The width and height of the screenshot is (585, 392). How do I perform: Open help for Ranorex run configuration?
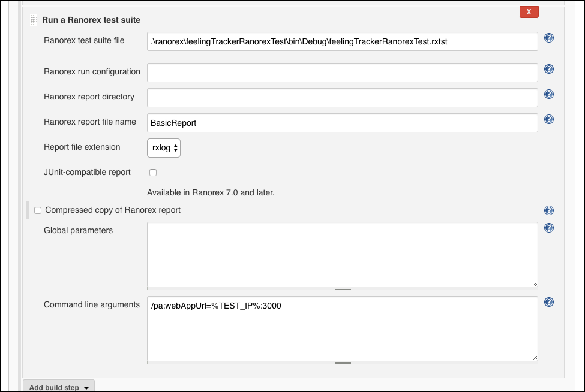click(549, 69)
